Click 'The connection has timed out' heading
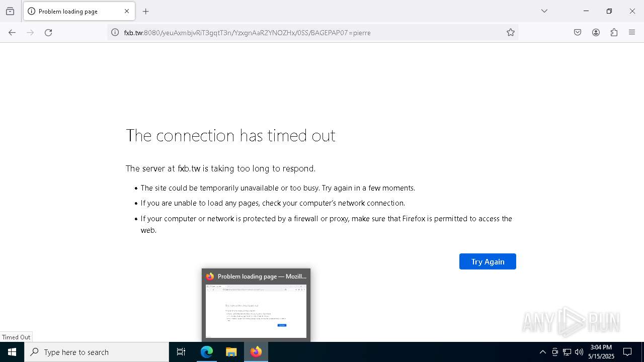 pyautogui.click(x=230, y=135)
